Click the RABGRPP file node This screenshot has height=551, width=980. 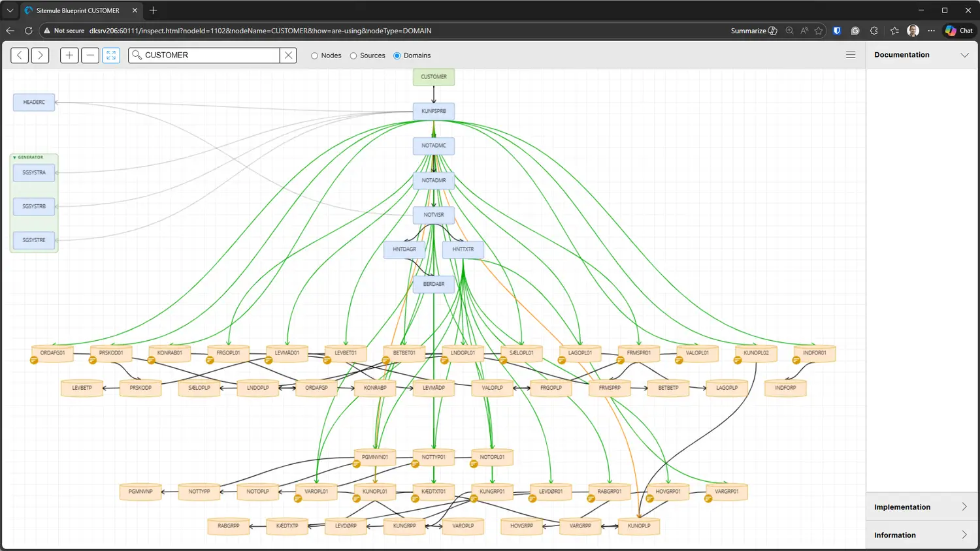tap(229, 526)
